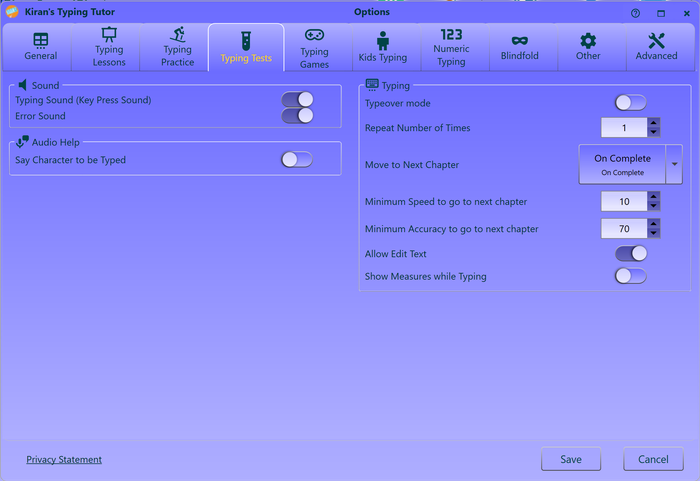The width and height of the screenshot is (700, 481).
Task: Click the Minimum Accuracy value field
Action: (x=624, y=229)
